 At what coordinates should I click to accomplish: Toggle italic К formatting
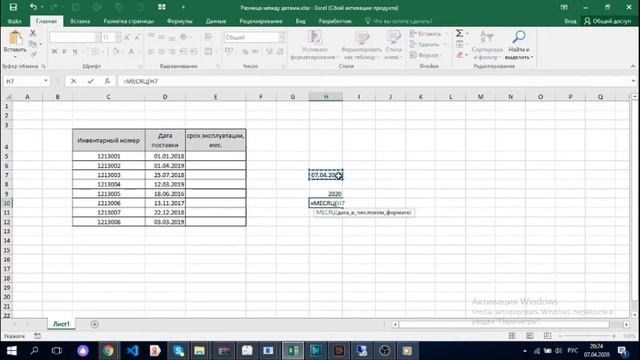[x=64, y=51]
